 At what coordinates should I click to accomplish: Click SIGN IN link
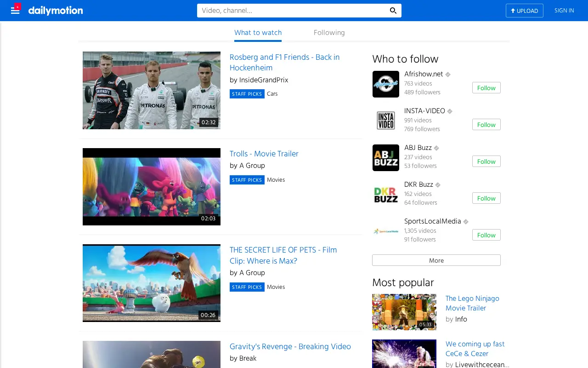(564, 11)
